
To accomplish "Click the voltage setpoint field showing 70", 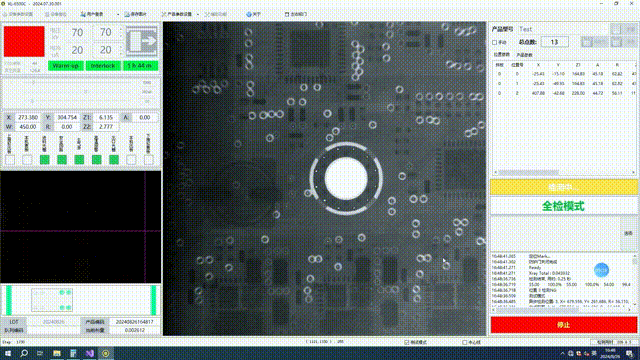I will [x=106, y=32].
